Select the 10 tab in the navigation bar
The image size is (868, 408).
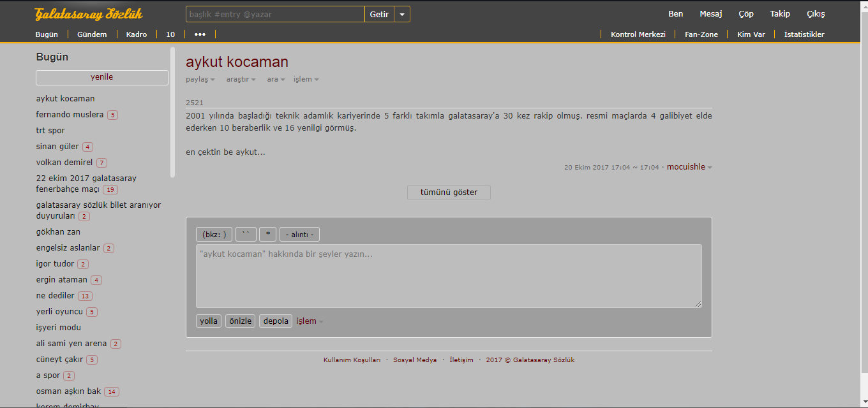(170, 34)
